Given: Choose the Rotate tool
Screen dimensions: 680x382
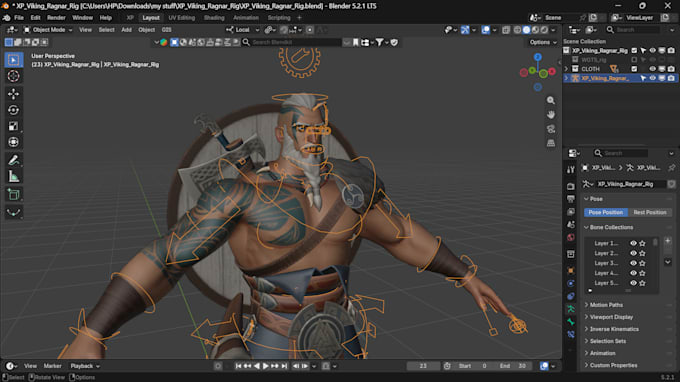Looking at the screenshot, I should [13, 110].
